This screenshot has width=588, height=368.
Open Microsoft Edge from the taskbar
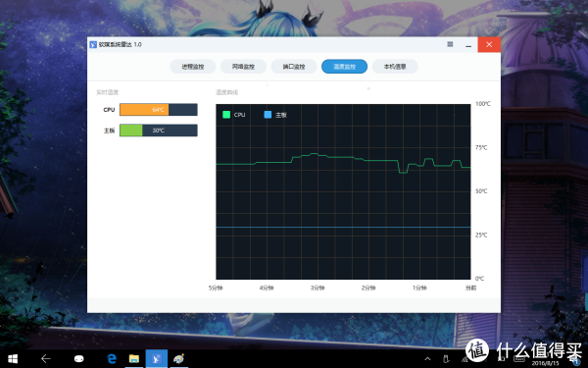(112, 358)
